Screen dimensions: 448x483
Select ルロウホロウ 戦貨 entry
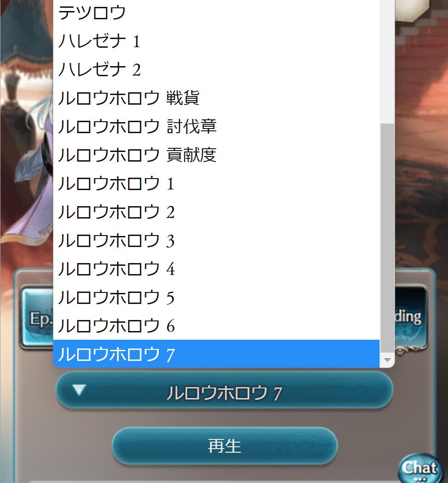coord(216,98)
